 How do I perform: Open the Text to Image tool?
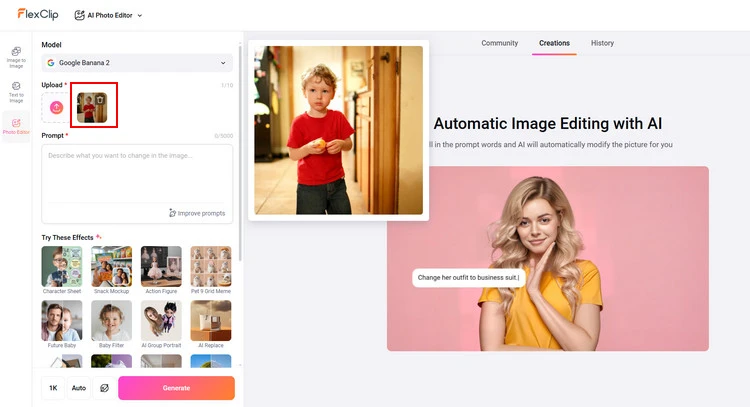pos(16,92)
